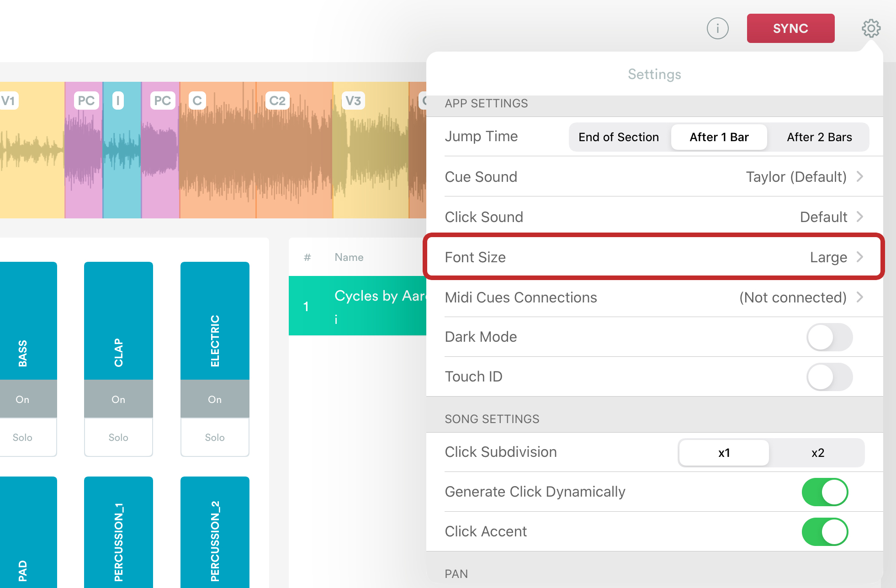The height and width of the screenshot is (588, 896).
Task: Disable Generate Click Dynamically
Action: pyautogui.click(x=825, y=492)
